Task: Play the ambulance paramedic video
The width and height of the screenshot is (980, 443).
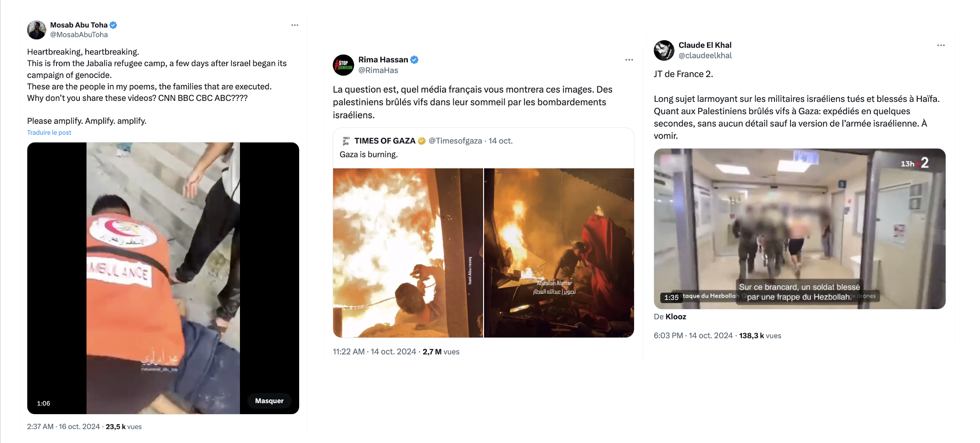Action: coord(163,278)
